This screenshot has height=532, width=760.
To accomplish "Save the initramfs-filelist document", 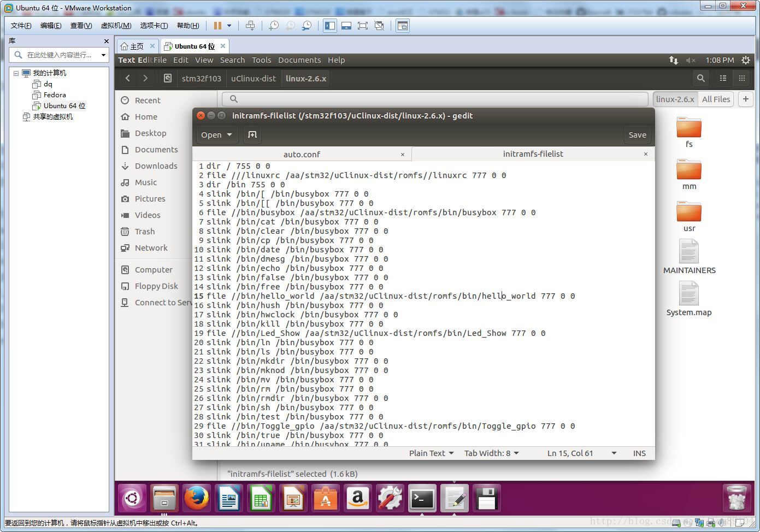I will [637, 135].
